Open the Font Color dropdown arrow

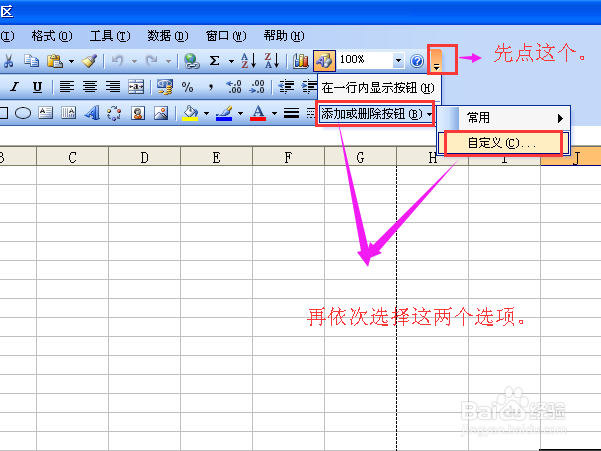point(274,113)
